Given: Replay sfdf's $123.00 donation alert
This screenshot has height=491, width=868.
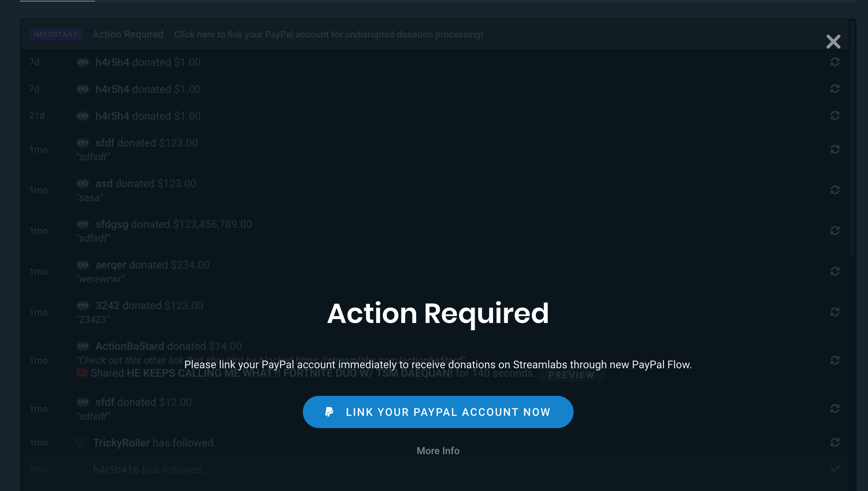Looking at the screenshot, I should point(835,149).
